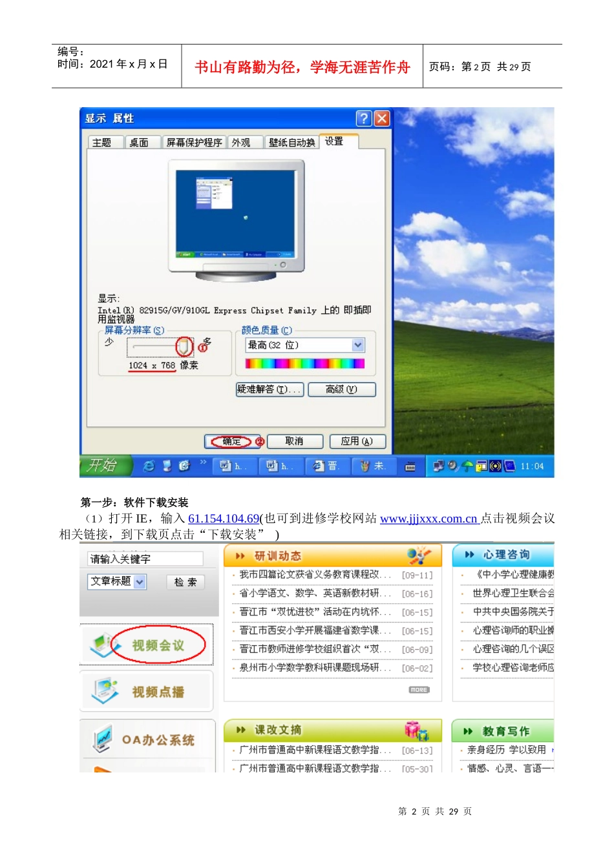
Task: Click the green umbrella tray icon
Action: pyautogui.click(x=467, y=466)
